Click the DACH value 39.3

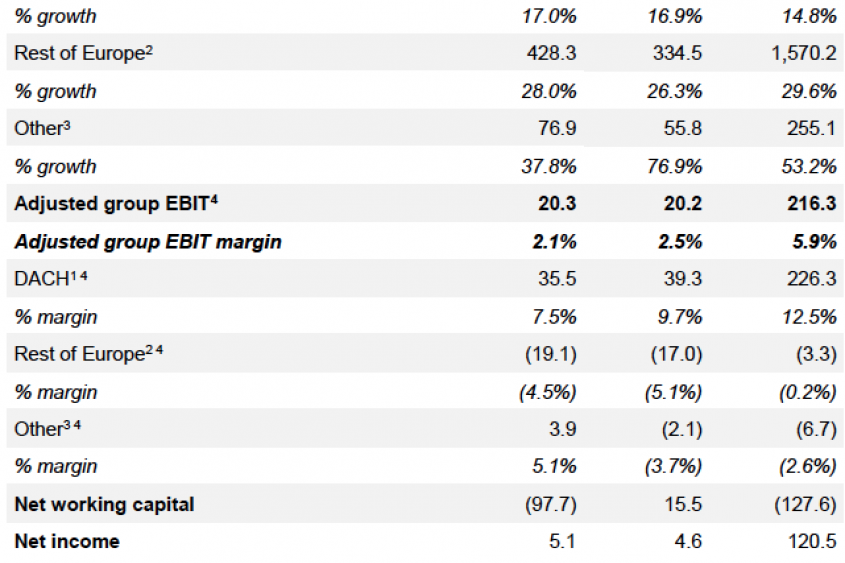point(684,279)
